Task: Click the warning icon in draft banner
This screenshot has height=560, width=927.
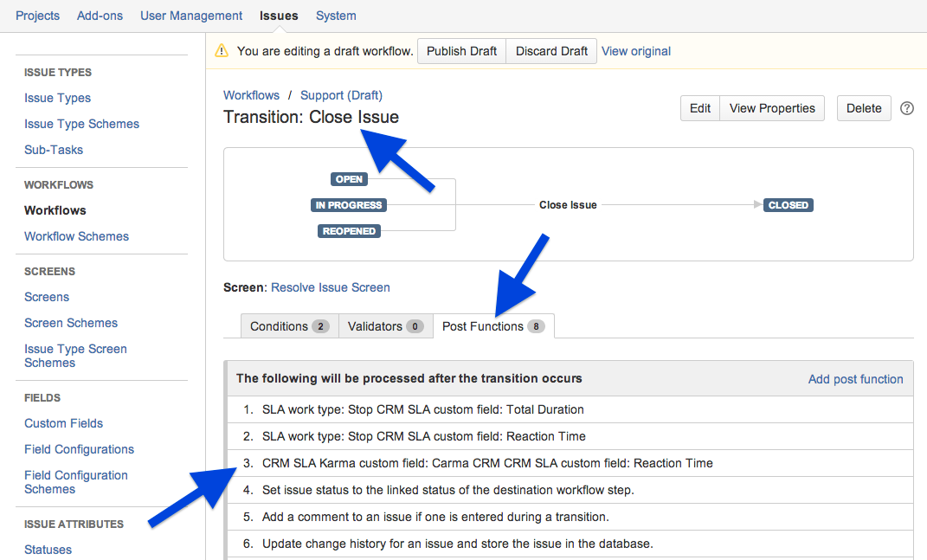Action: (x=222, y=51)
